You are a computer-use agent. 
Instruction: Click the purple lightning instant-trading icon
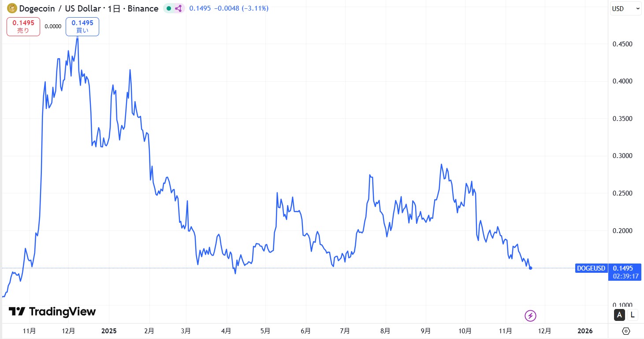click(530, 316)
